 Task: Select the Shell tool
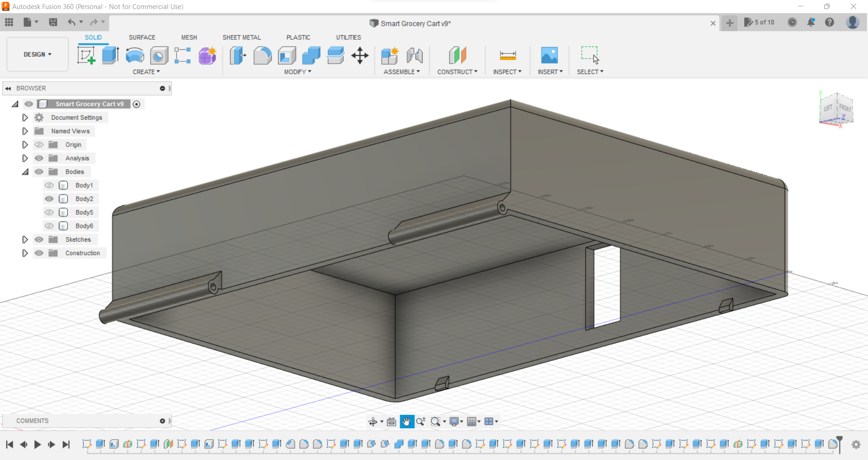(x=287, y=56)
